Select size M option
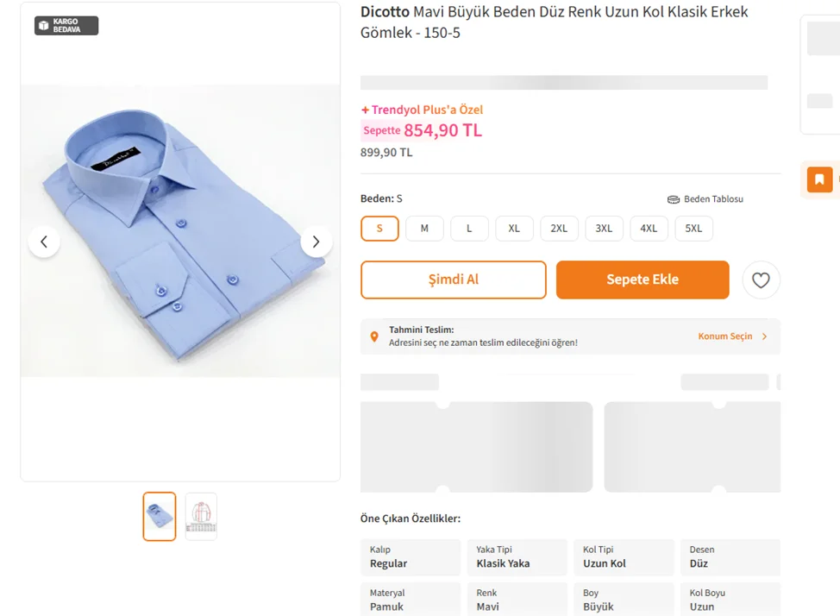840x616 pixels. 424,229
